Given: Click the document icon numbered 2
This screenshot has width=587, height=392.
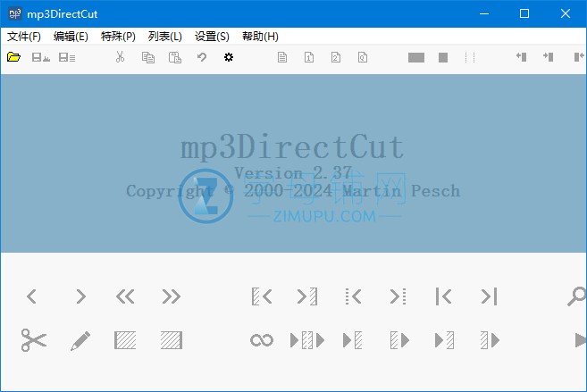Looking at the screenshot, I should (x=336, y=57).
